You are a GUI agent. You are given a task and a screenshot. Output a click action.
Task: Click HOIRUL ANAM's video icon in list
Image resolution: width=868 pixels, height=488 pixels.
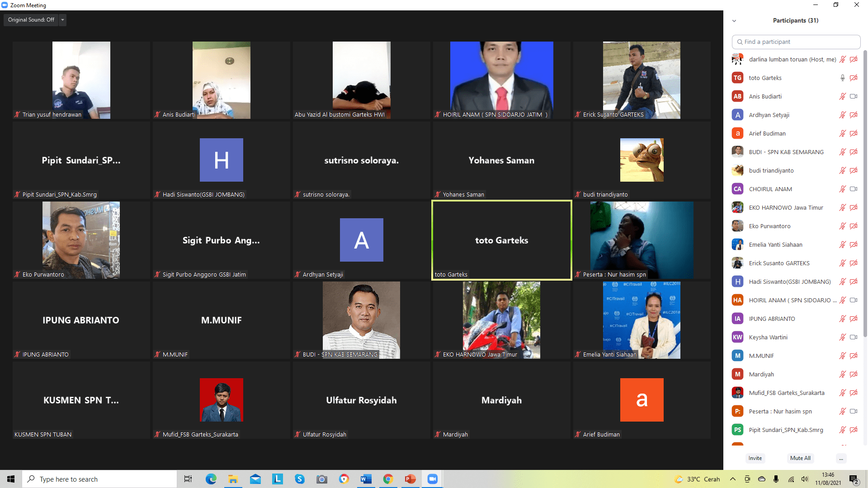tap(854, 300)
